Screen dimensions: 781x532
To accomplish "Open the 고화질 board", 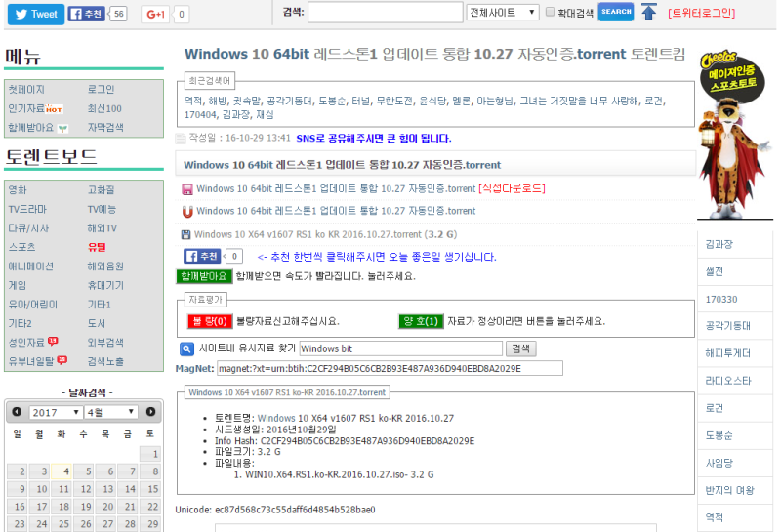I will click(x=102, y=190).
